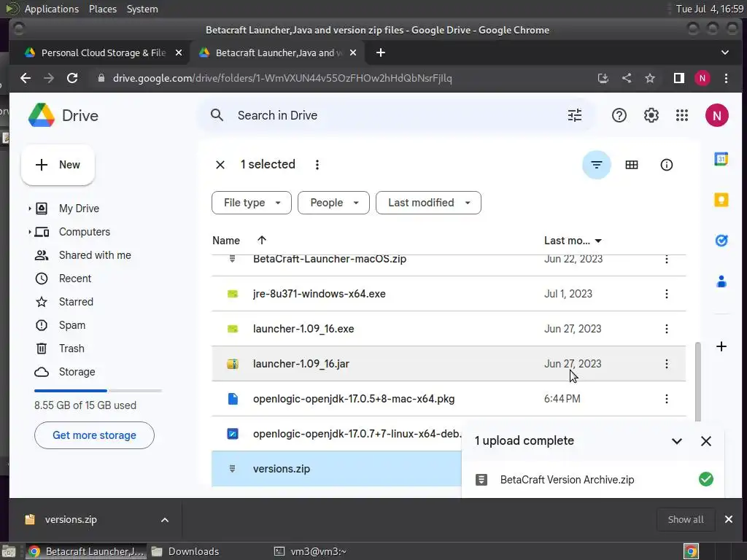747x560 pixels.
Task: Open Chrome three-dot menu
Action: [726, 78]
